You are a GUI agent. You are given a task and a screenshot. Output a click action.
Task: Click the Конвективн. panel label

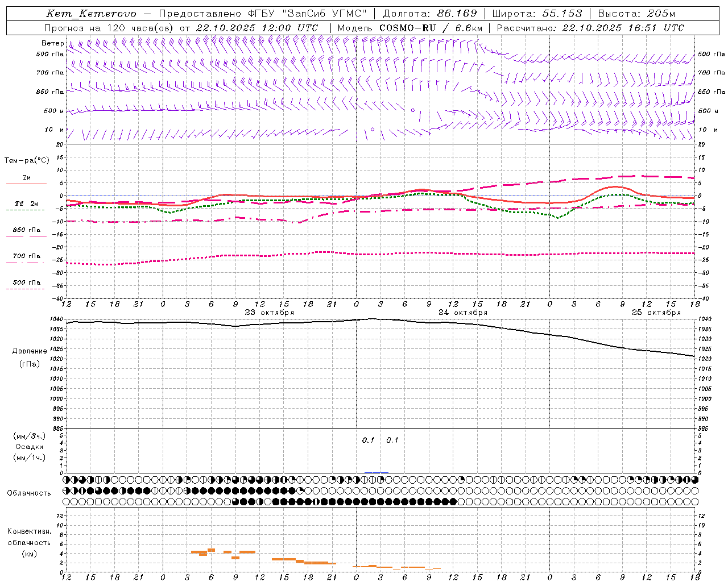pyautogui.click(x=29, y=531)
